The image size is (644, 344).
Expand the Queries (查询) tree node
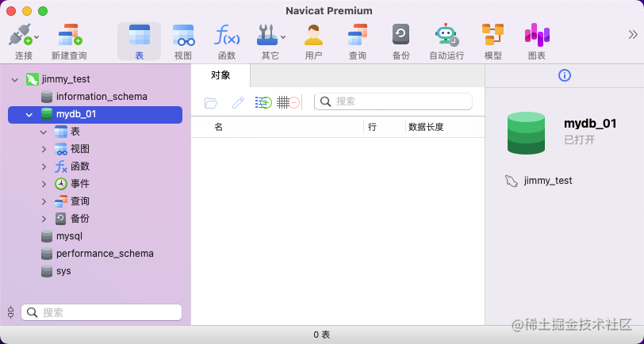(44, 201)
